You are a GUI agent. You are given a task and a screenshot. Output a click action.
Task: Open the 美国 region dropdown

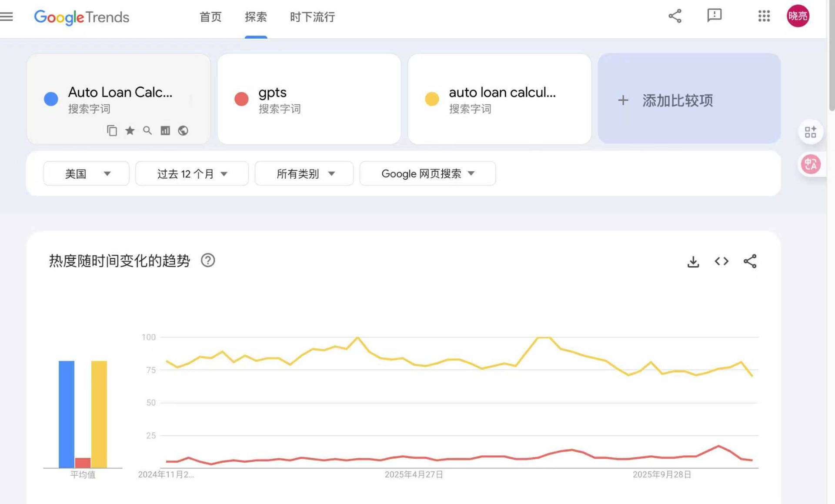(x=86, y=174)
